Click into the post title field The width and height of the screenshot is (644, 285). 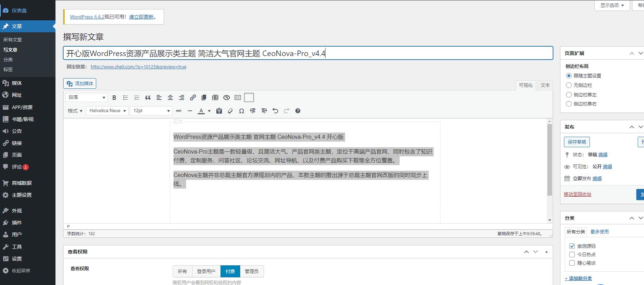tap(308, 53)
